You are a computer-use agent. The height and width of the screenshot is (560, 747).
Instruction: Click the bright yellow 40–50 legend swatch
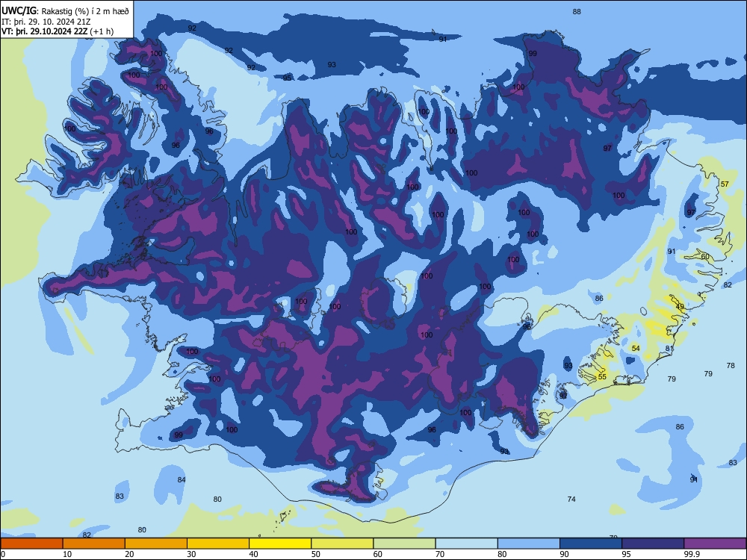coord(280,544)
